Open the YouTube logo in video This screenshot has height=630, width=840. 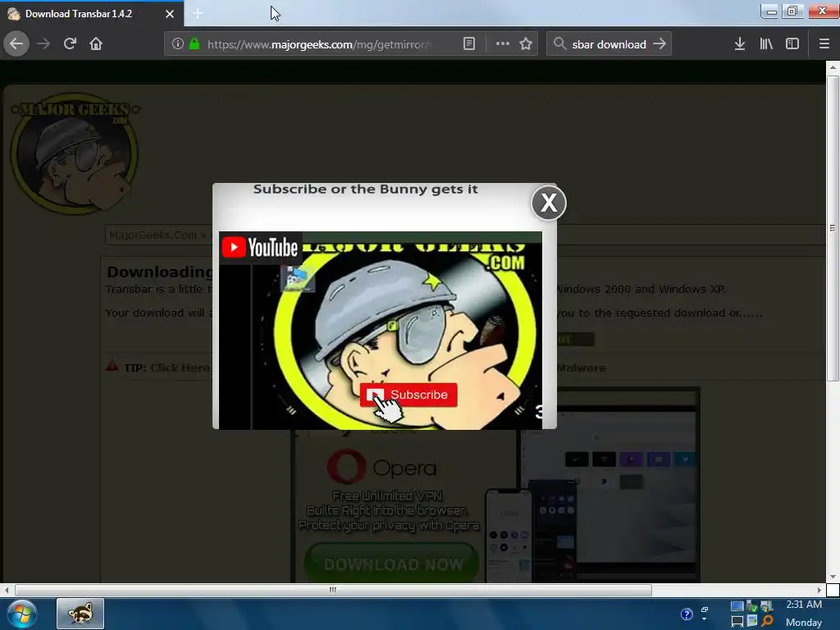261,247
